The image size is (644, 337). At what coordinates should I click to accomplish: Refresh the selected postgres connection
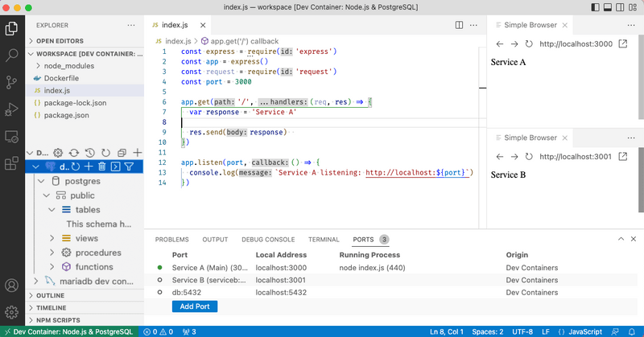click(76, 166)
